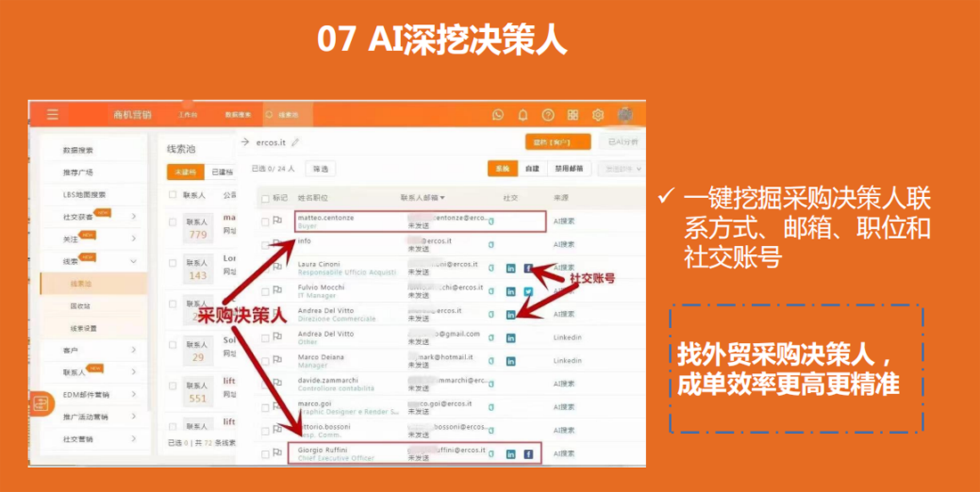The width and height of the screenshot is (980, 492).
Task: Open the notification bell
Action: (x=523, y=115)
